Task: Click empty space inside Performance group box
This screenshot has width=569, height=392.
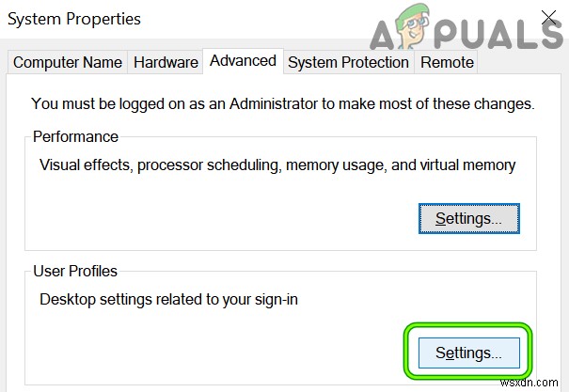Action: pyautogui.click(x=218, y=217)
